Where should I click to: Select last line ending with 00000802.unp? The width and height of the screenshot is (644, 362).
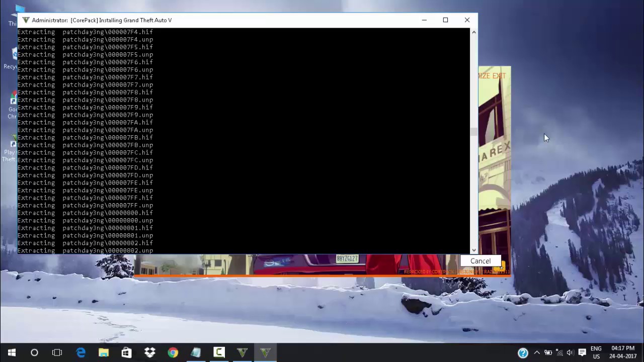pyautogui.click(x=86, y=250)
